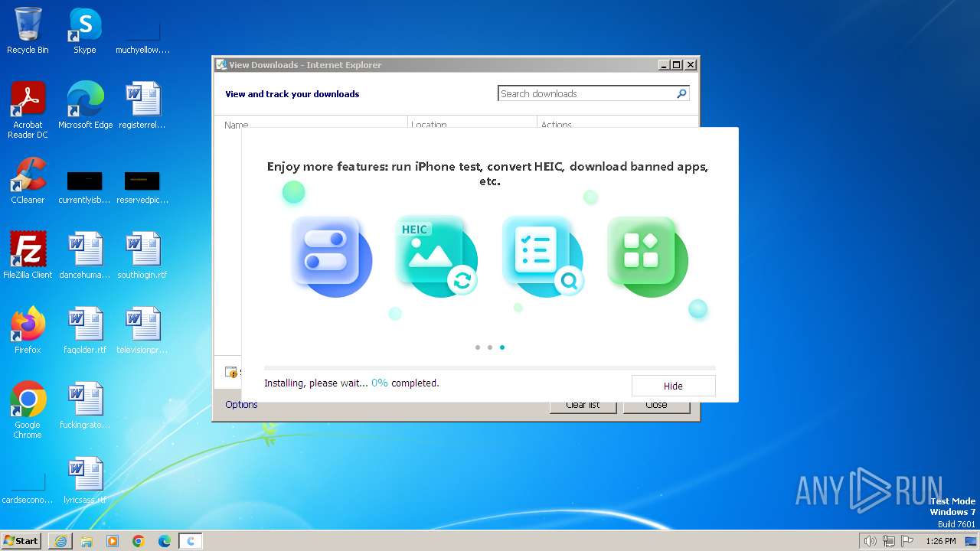The height and width of the screenshot is (551, 980).
Task: Open the Recycle Bin desktop icon
Action: (28, 31)
